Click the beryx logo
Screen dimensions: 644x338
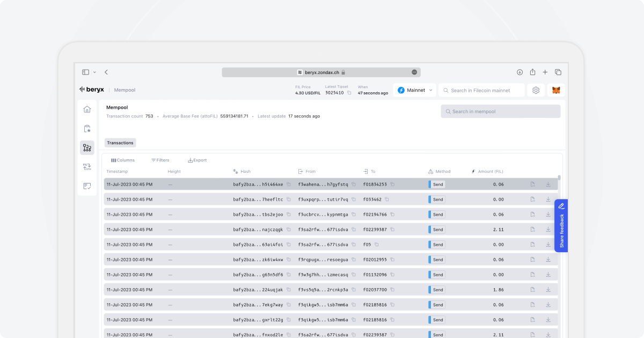tap(92, 90)
